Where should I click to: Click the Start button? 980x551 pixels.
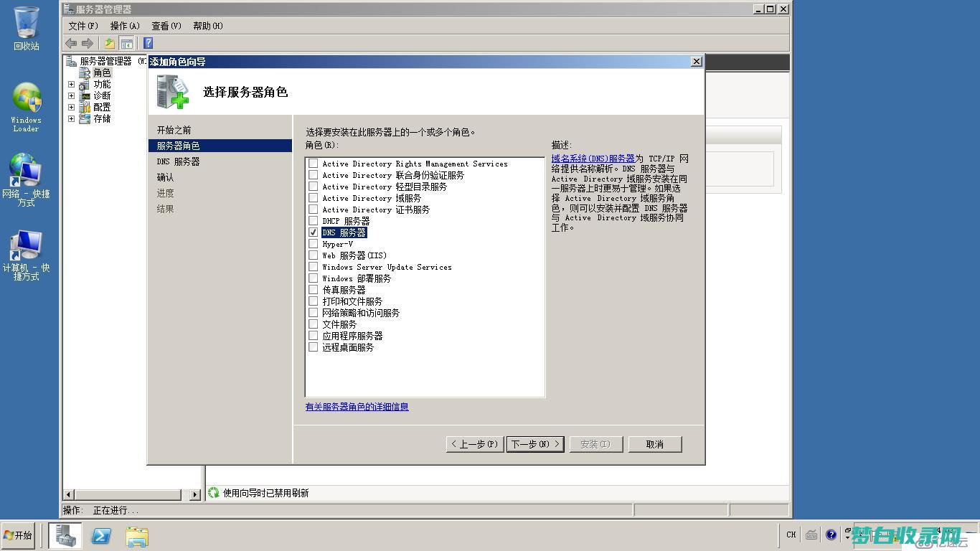coord(18,535)
